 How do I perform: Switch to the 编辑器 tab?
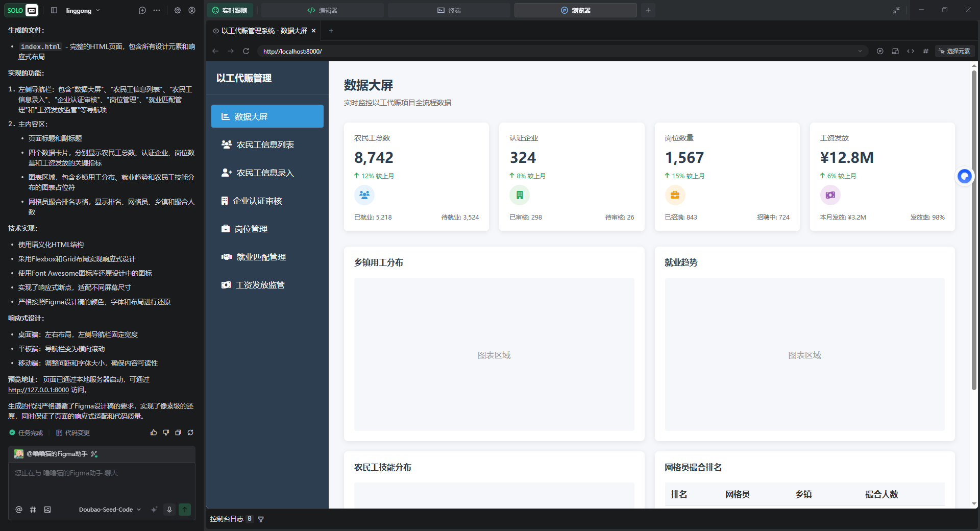coord(323,10)
